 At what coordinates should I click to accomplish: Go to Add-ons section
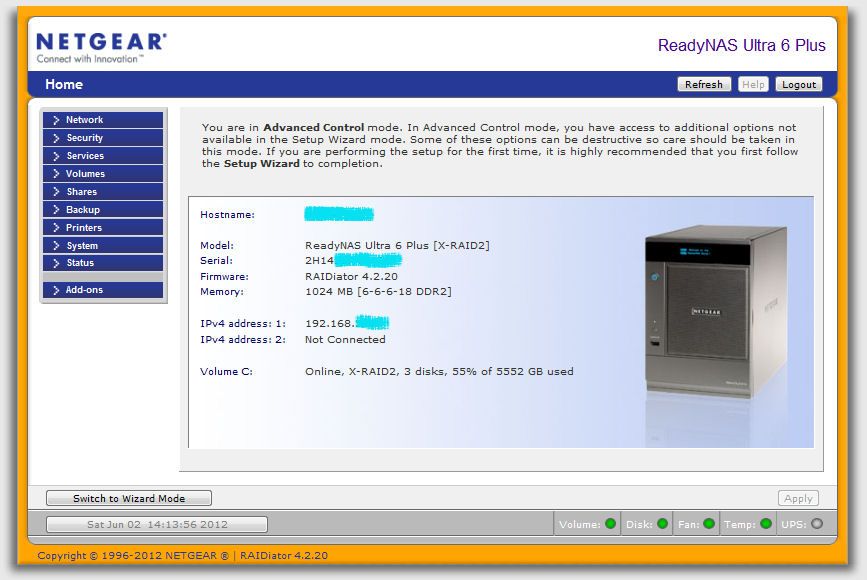tap(102, 290)
